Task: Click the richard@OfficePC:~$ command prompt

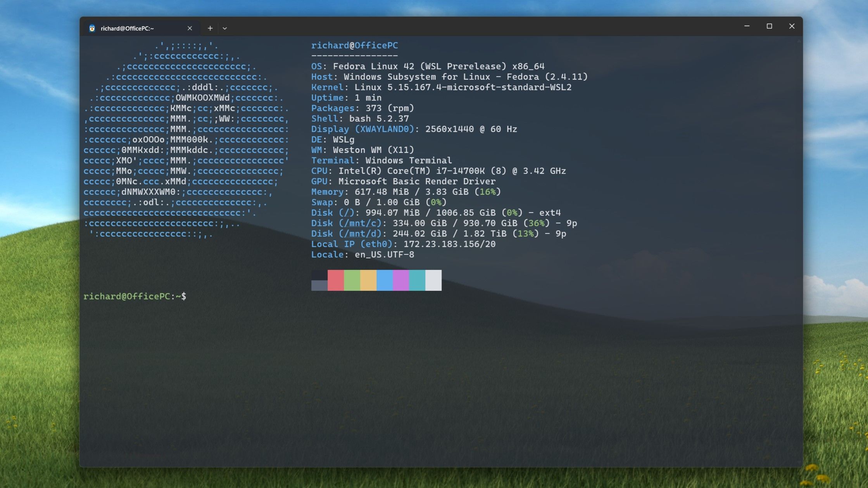Action: pos(135,296)
